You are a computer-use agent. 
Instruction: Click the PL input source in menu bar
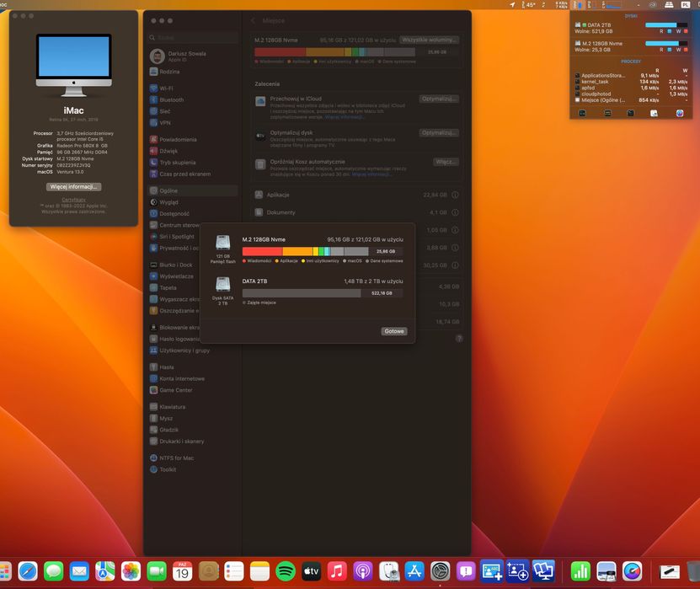686,4
